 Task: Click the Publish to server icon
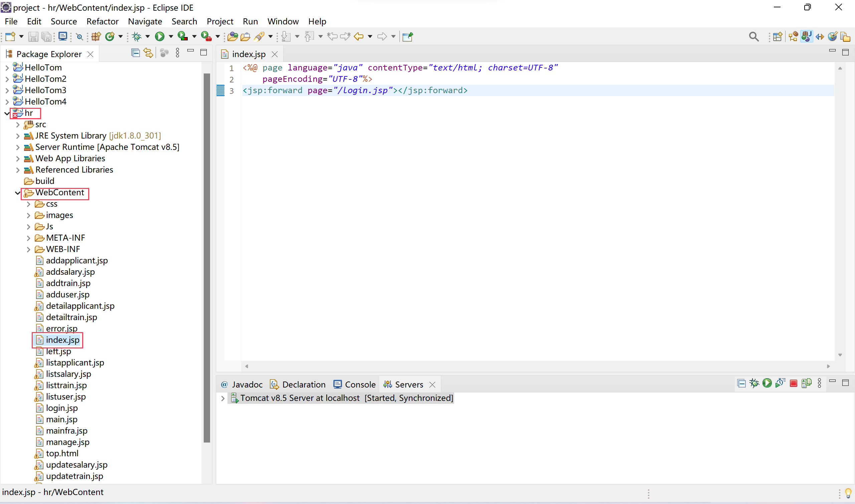pos(806,384)
